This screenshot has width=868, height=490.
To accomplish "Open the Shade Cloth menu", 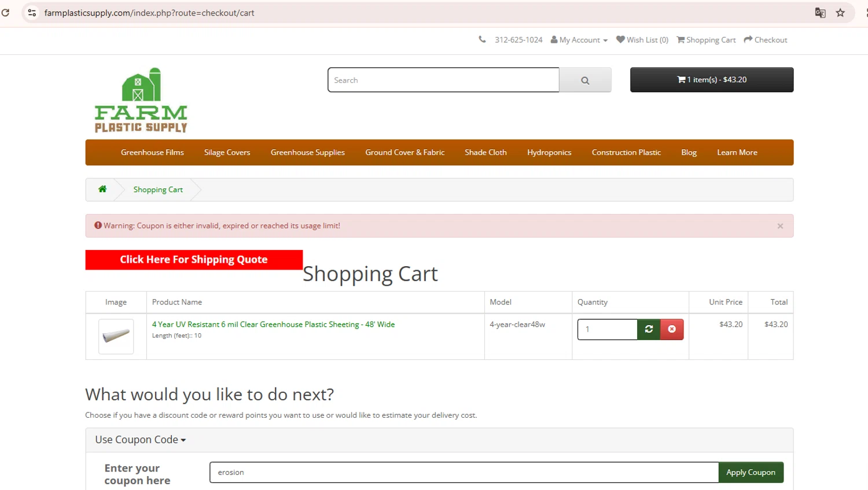I will [486, 153].
